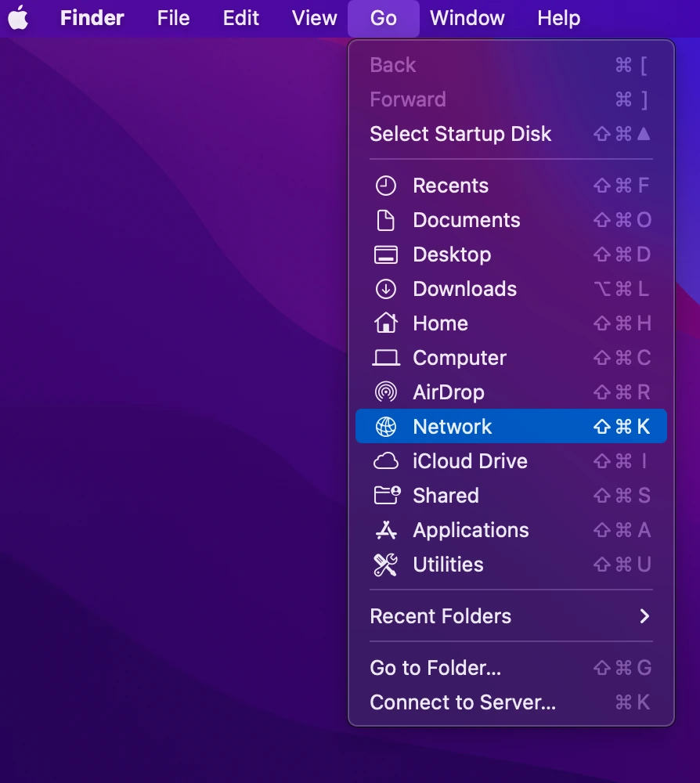700x783 pixels.
Task: Choose the iCloud Drive label text
Action: pos(470,461)
